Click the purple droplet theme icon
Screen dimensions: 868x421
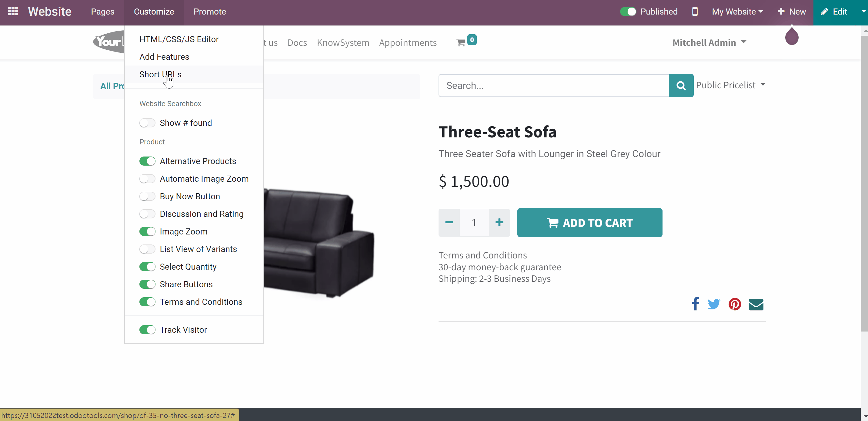click(x=792, y=36)
